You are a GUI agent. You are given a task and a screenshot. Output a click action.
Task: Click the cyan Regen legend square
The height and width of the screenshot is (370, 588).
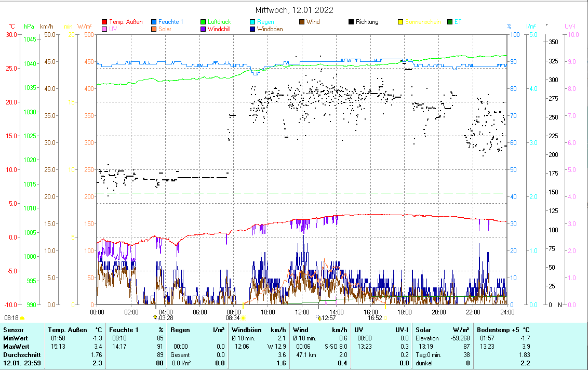(x=252, y=22)
